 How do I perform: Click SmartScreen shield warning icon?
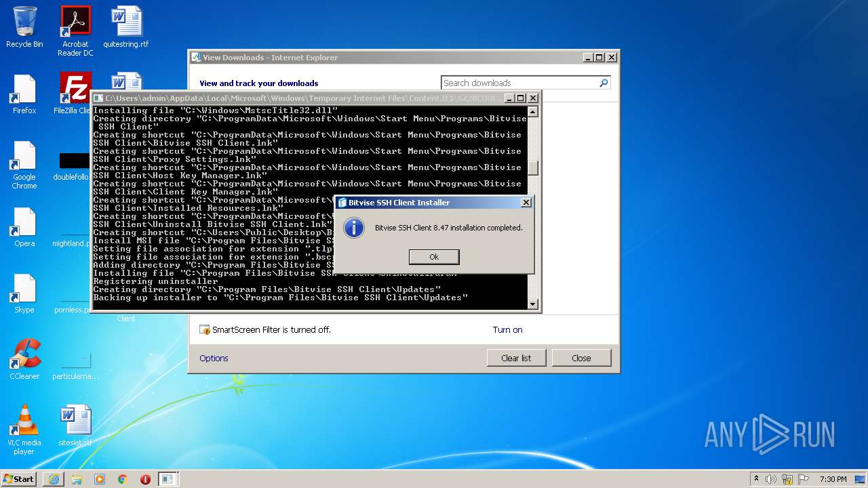point(205,330)
